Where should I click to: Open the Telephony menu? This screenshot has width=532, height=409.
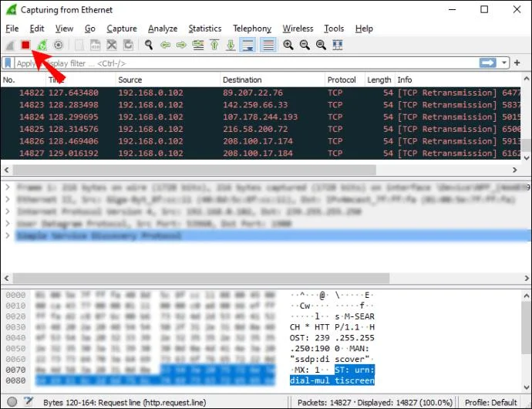252,29
